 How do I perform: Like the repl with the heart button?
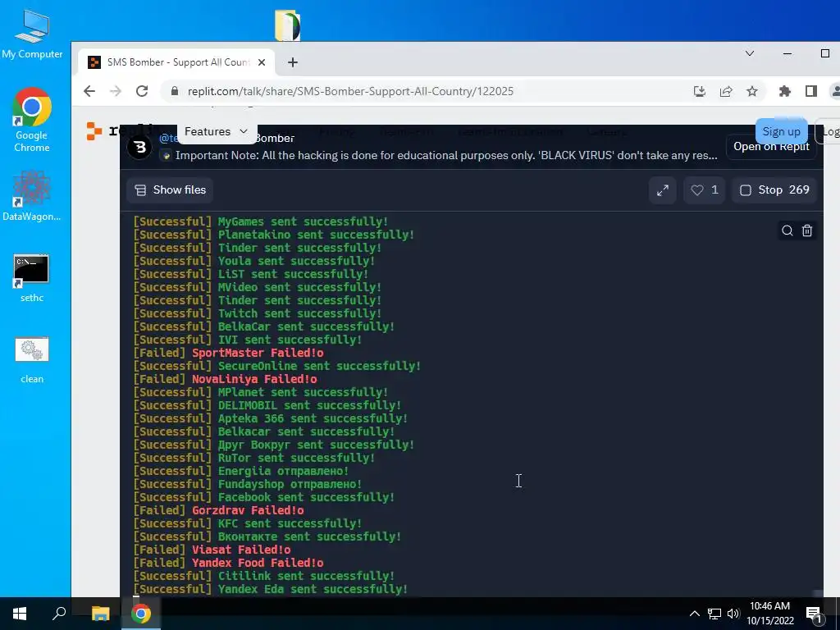coord(704,190)
